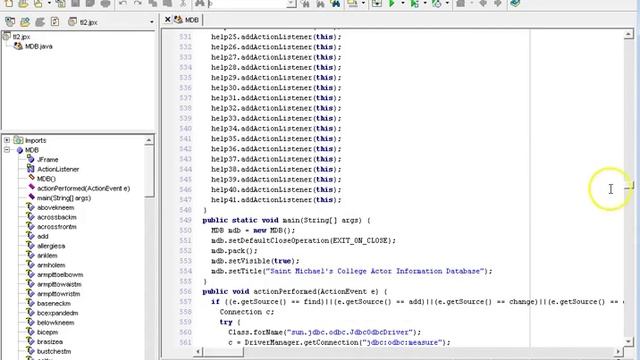Click the make project icon
Image resolution: width=640 pixels, height=360 pixels.
pos(352,4)
